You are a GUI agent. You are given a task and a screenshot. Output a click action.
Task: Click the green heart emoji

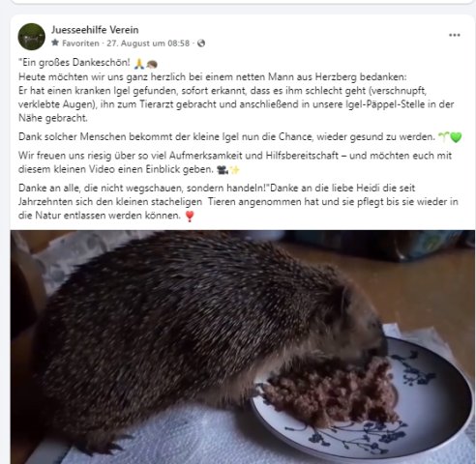(x=456, y=137)
